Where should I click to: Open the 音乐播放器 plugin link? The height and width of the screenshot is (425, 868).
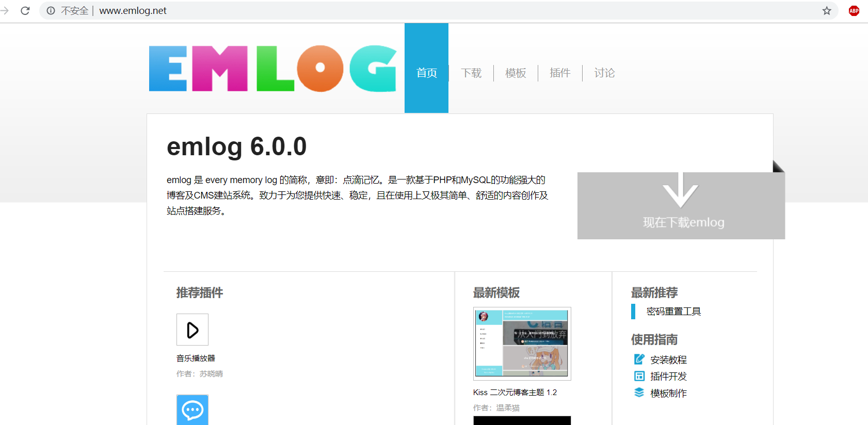click(x=196, y=358)
